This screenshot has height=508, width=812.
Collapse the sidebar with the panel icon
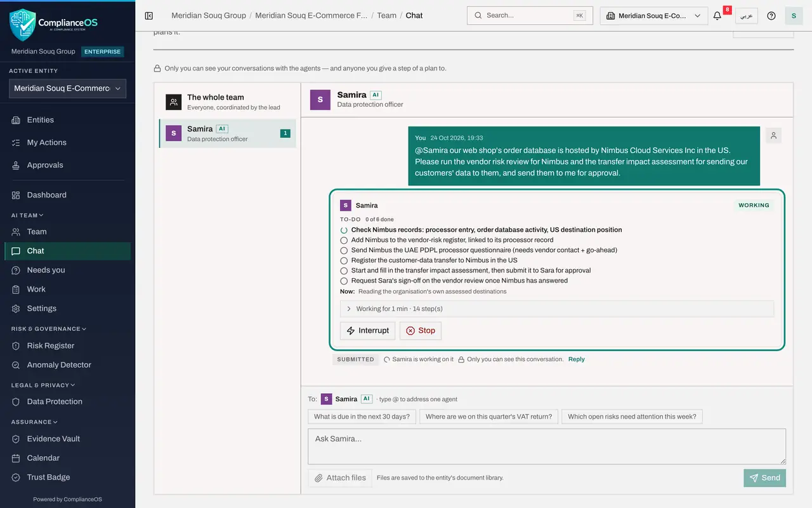(149, 16)
